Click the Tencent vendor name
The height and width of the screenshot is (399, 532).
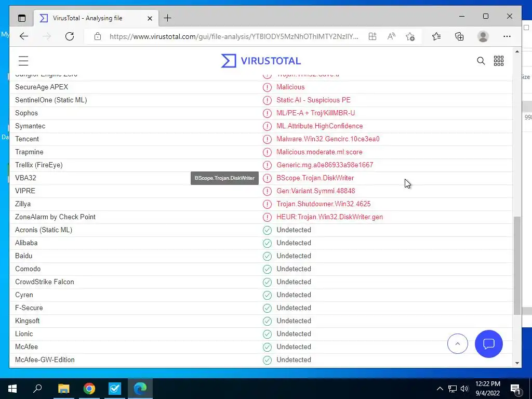(27, 139)
